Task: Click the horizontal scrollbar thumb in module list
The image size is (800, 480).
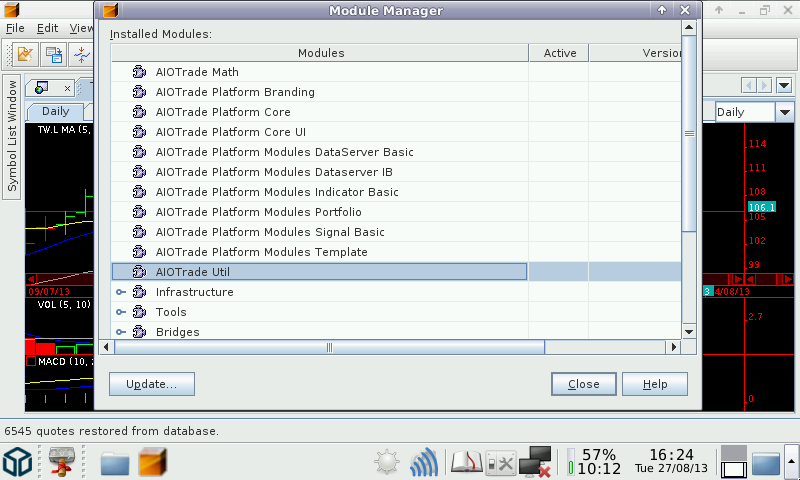Action: 330,347
